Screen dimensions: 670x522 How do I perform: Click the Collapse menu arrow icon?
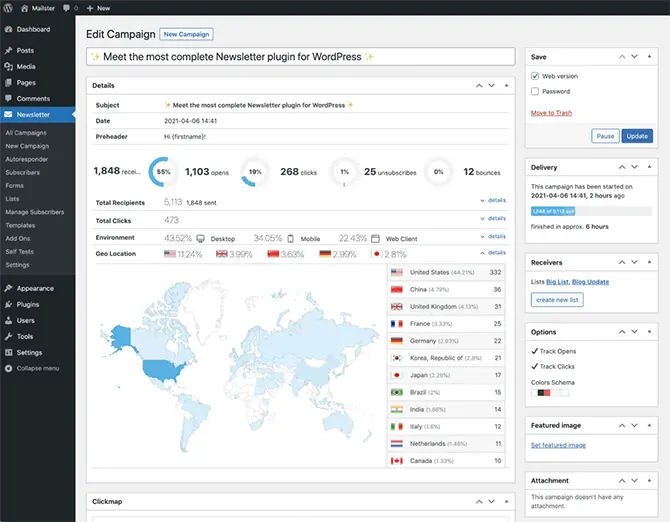click(8, 368)
